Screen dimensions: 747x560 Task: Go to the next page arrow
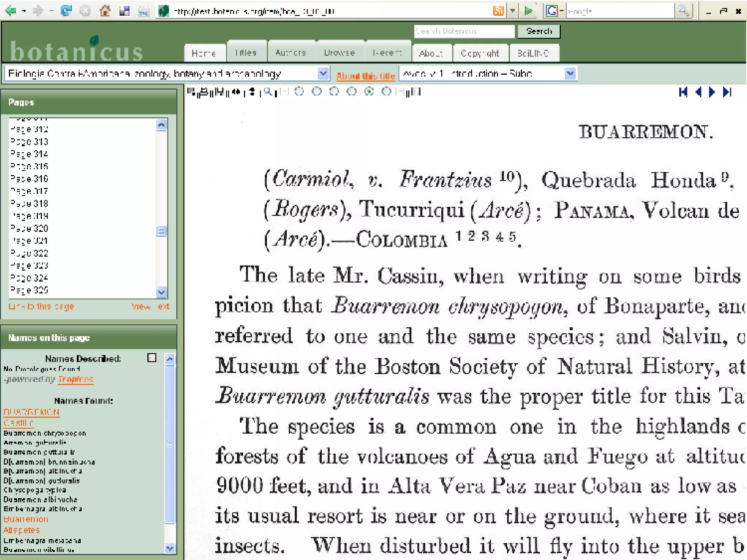[x=712, y=92]
